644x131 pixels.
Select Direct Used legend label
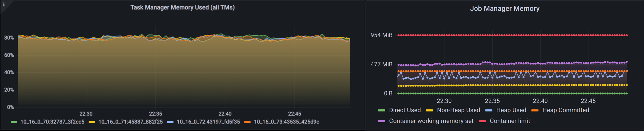coord(405,110)
